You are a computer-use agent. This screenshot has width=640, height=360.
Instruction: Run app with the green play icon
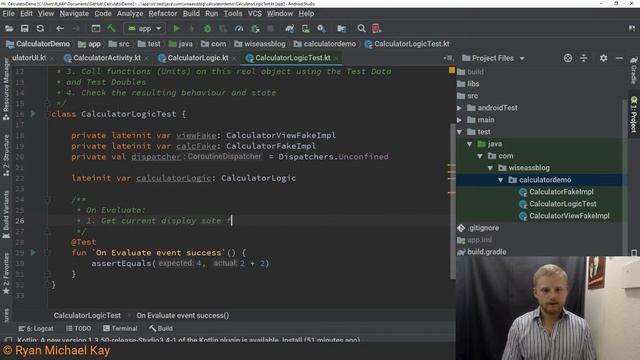(x=176, y=29)
